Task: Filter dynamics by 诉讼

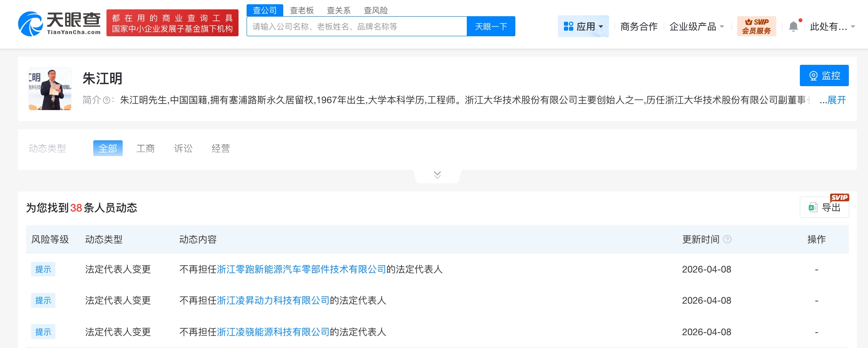Action: (183, 148)
